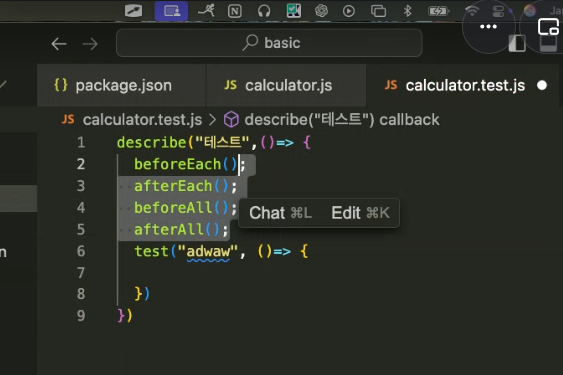Click the three-dot more options overlay button
This screenshot has width=563, height=375.
488,27
